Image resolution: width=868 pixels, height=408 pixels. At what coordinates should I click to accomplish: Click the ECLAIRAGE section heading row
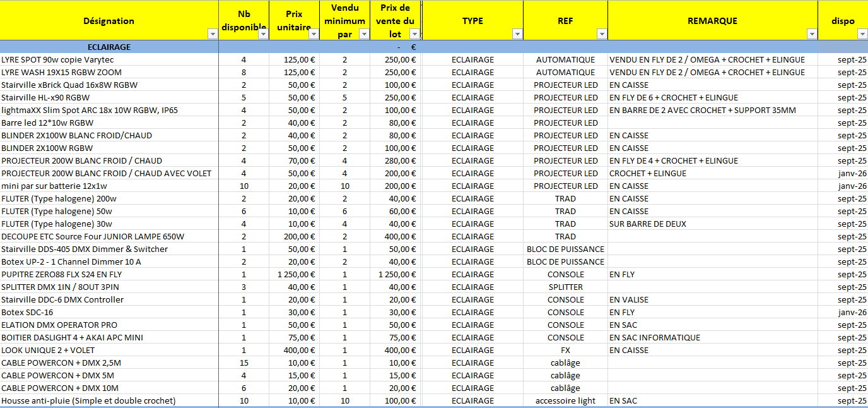coord(434,47)
